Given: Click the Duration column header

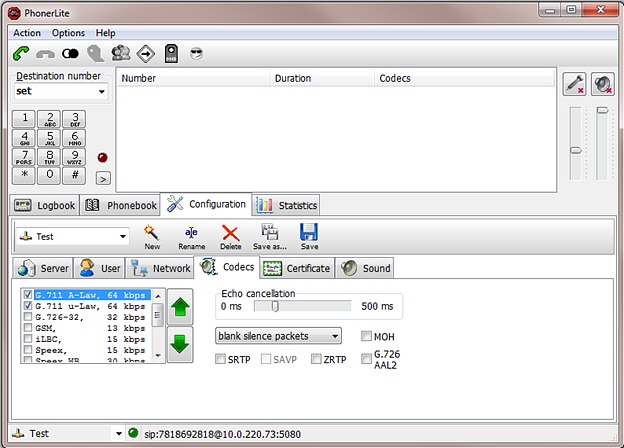Looking at the screenshot, I should [x=322, y=78].
